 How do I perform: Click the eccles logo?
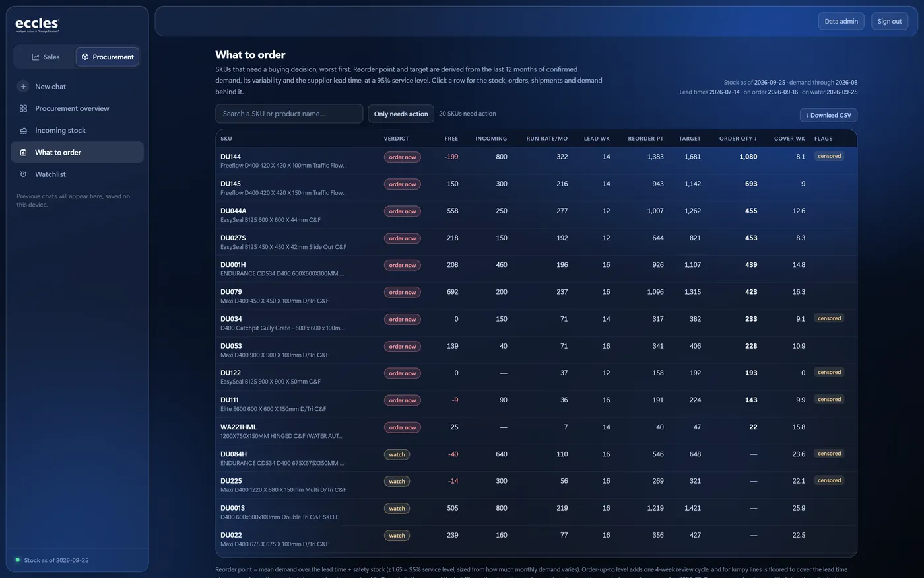click(38, 25)
